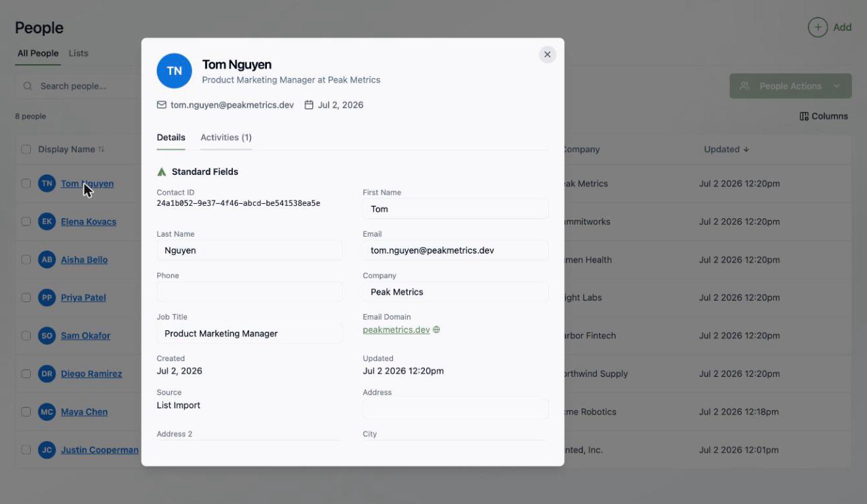The width and height of the screenshot is (867, 504).
Task: Click the Columns layout icon
Action: [804, 116]
